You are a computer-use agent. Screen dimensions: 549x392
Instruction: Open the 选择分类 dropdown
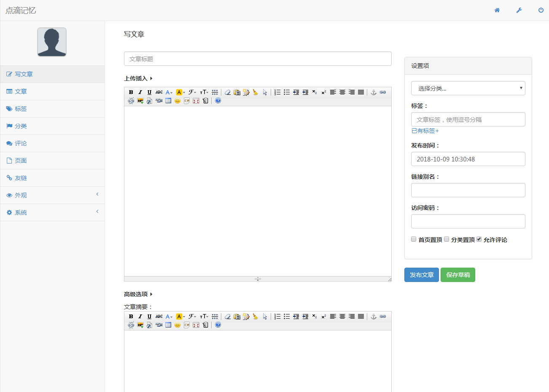click(x=468, y=88)
